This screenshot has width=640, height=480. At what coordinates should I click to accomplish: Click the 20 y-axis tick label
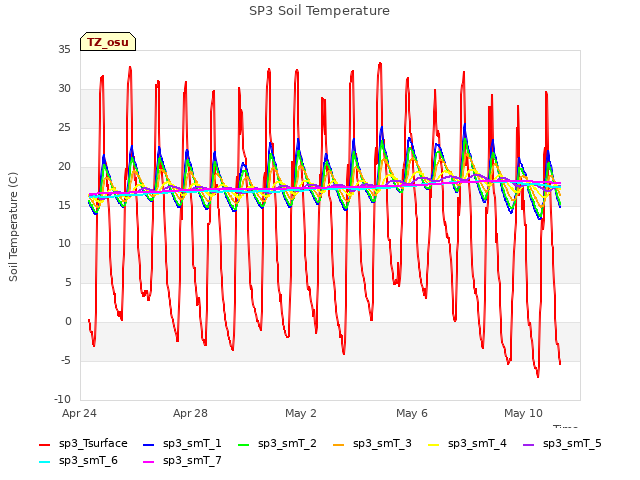click(64, 167)
